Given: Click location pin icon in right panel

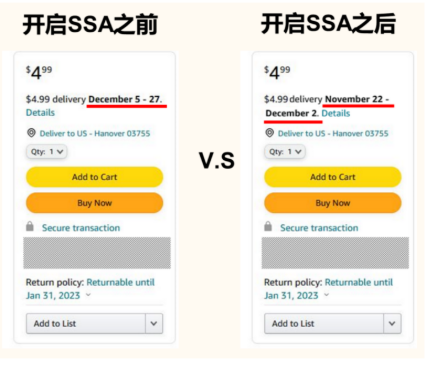Looking at the screenshot, I should pos(269,133).
